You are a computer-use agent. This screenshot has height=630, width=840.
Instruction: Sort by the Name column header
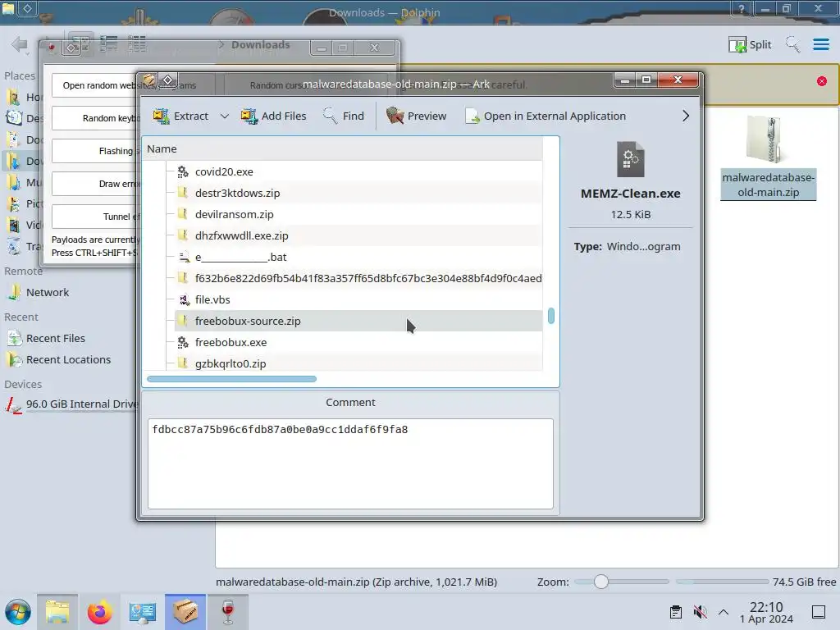pyautogui.click(x=343, y=149)
